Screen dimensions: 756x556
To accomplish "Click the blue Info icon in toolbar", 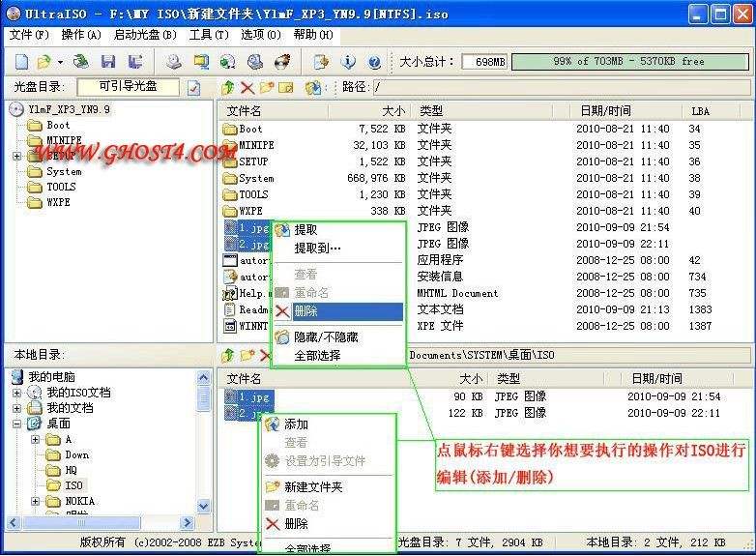I will point(348,62).
